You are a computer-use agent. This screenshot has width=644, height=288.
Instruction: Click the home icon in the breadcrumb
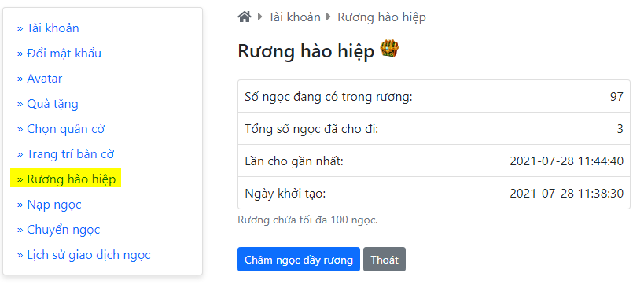[x=245, y=17]
